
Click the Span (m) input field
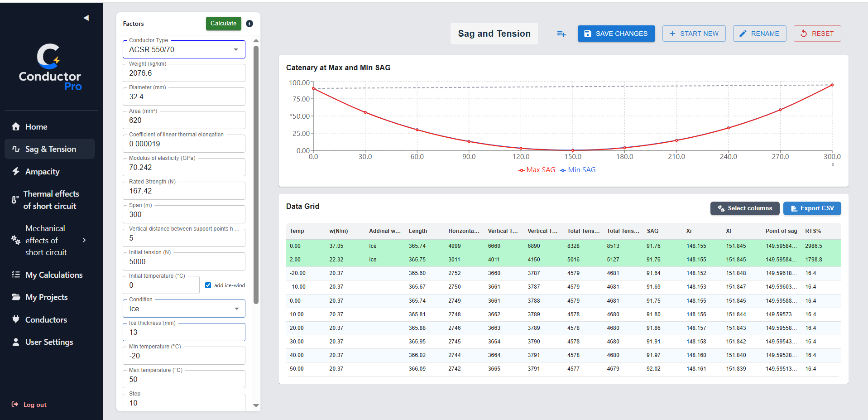(x=184, y=214)
